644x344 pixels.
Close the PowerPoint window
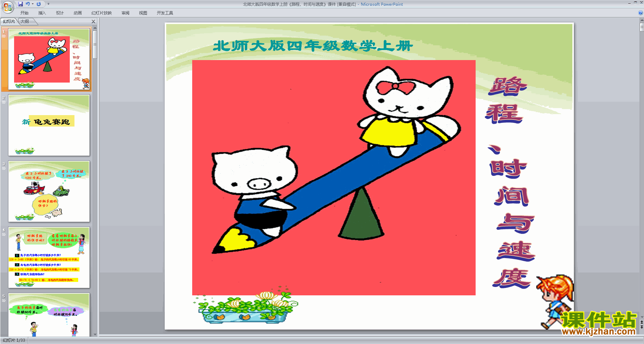click(x=641, y=3)
